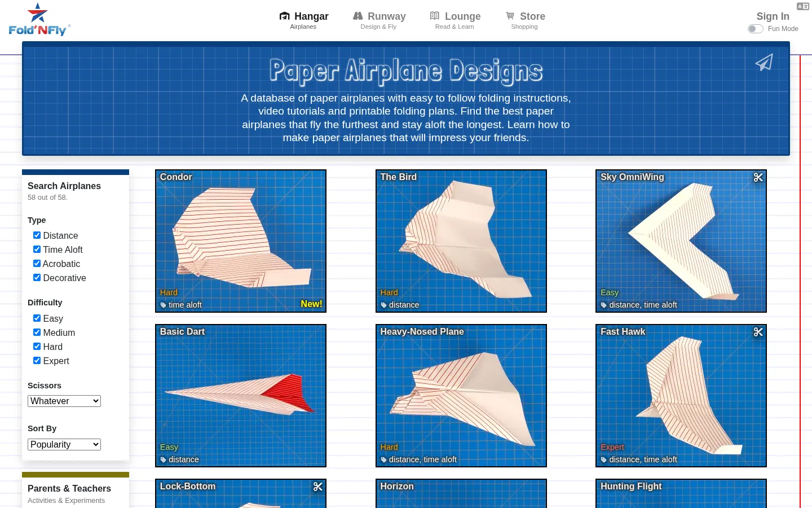Screen dimensions: 812x508
Task: Click 'distance' tag on Basic Dart
Action: coord(184,460)
